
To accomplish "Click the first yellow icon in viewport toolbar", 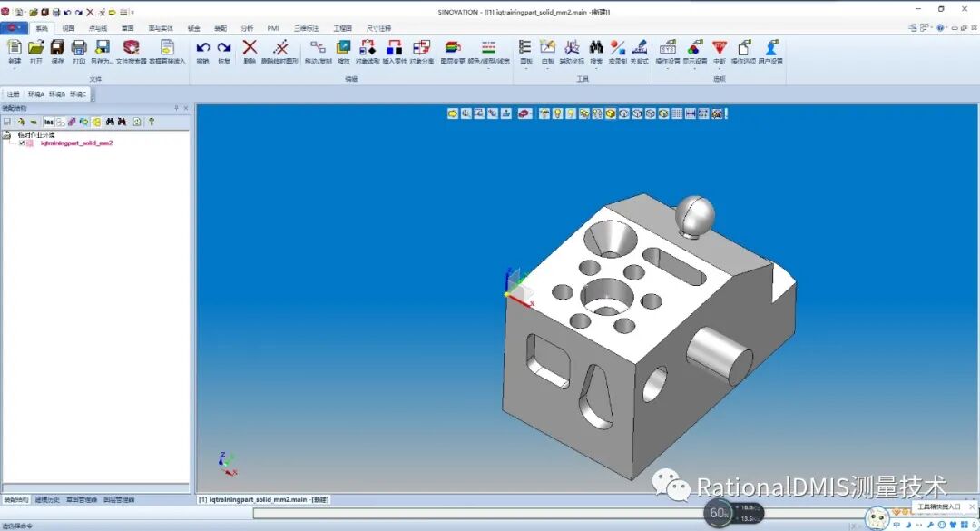I will [x=453, y=113].
